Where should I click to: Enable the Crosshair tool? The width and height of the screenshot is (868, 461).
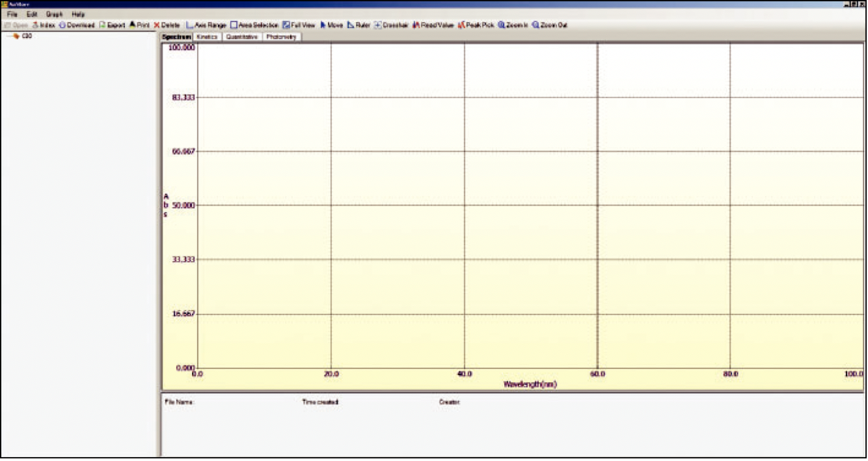[x=392, y=25]
